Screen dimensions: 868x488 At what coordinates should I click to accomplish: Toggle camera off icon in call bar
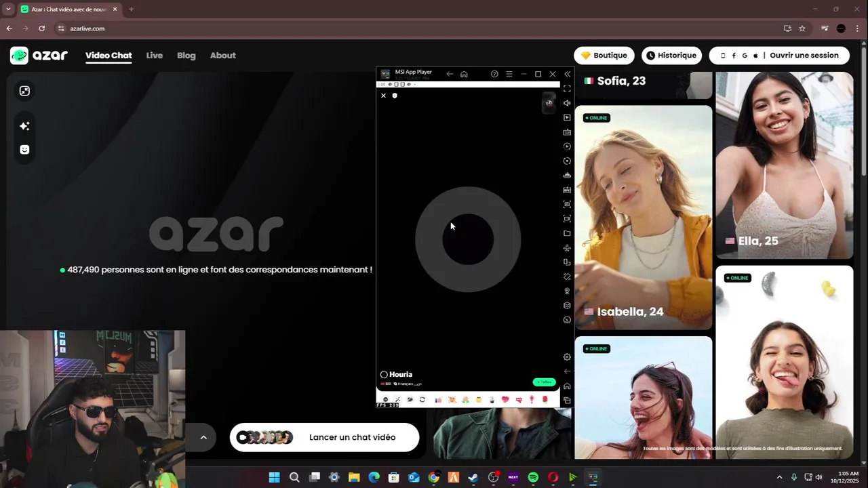pos(410,400)
